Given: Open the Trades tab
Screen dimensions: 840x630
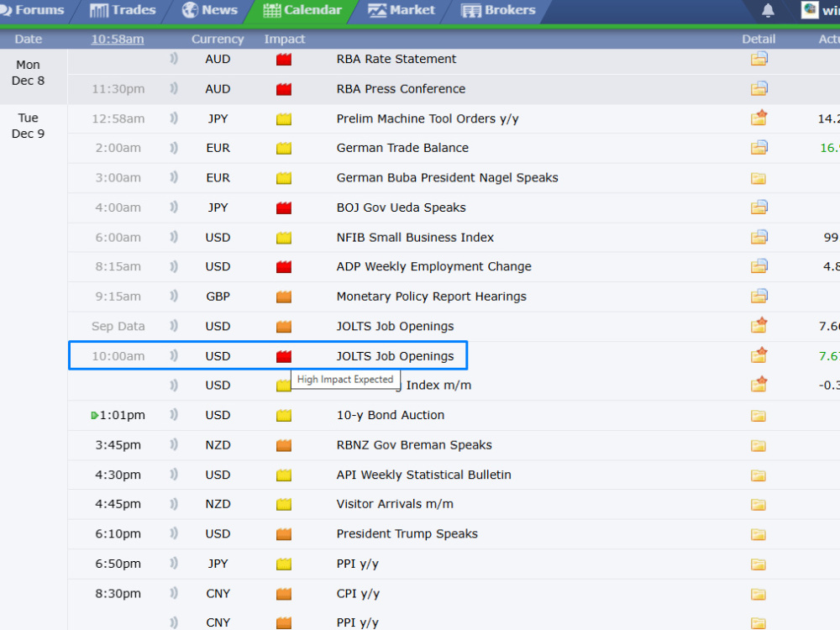Looking at the screenshot, I should point(123,10).
